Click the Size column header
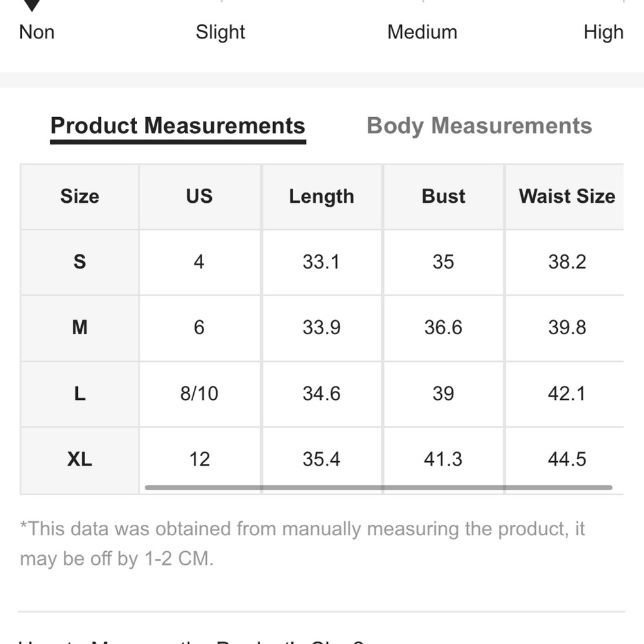This screenshot has height=644, width=644. (80, 196)
